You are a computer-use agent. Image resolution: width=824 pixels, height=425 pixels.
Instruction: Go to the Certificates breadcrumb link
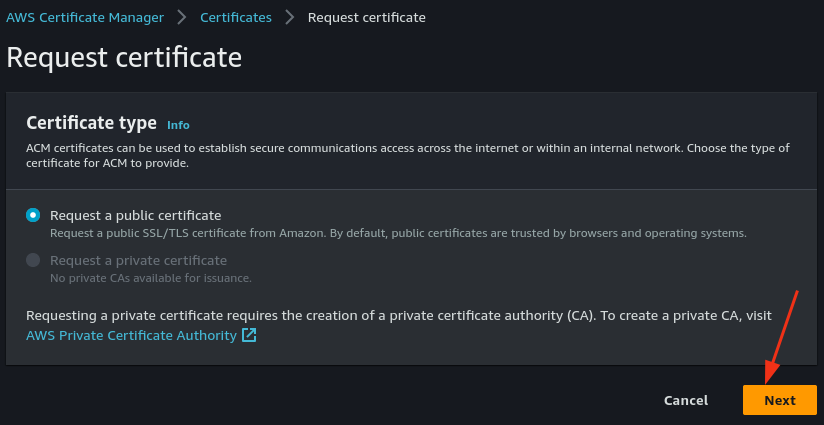pos(235,17)
